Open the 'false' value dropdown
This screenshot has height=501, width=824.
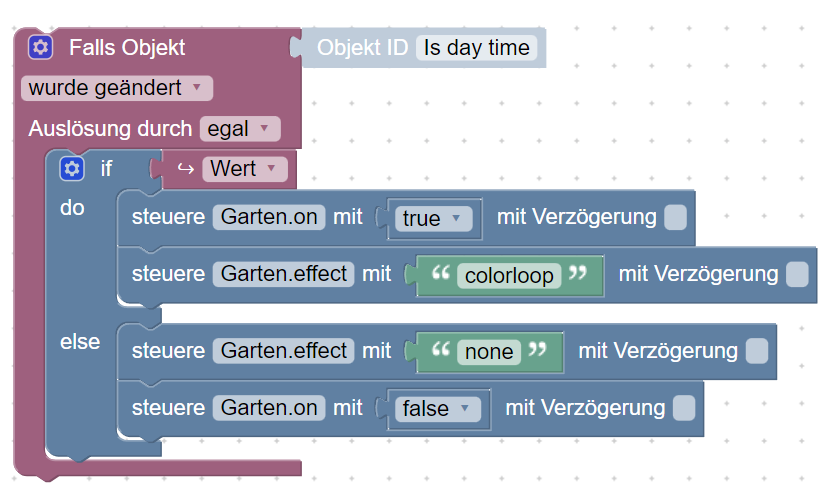(x=436, y=408)
